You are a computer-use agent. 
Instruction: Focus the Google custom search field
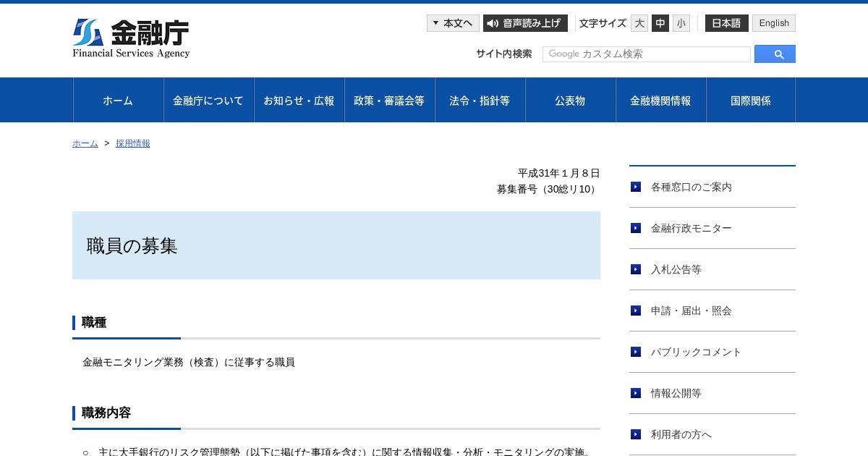point(647,54)
